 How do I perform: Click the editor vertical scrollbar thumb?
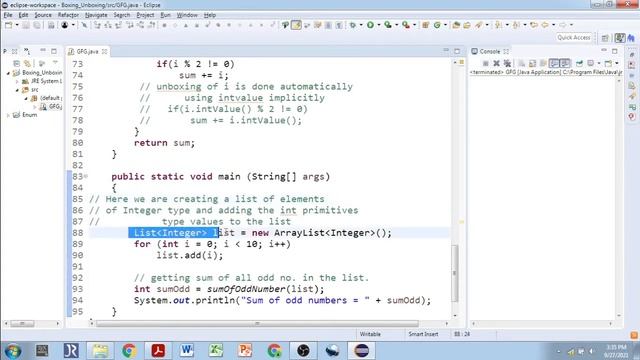[455, 273]
